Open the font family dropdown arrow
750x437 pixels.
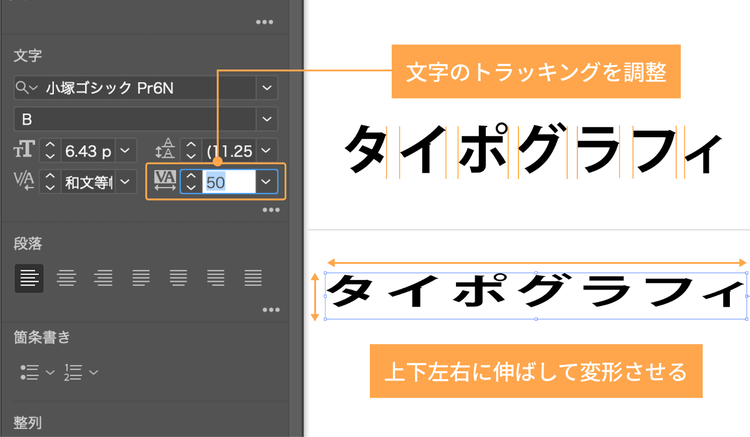click(267, 88)
